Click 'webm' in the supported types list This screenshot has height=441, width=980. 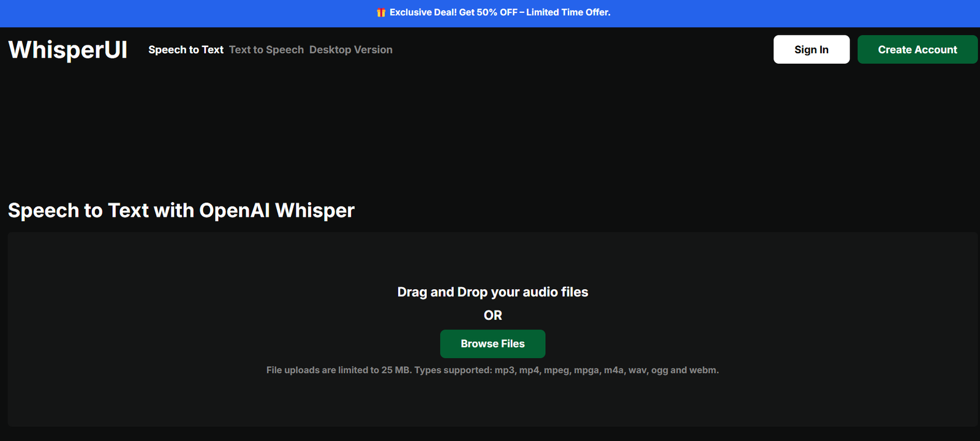(x=703, y=370)
